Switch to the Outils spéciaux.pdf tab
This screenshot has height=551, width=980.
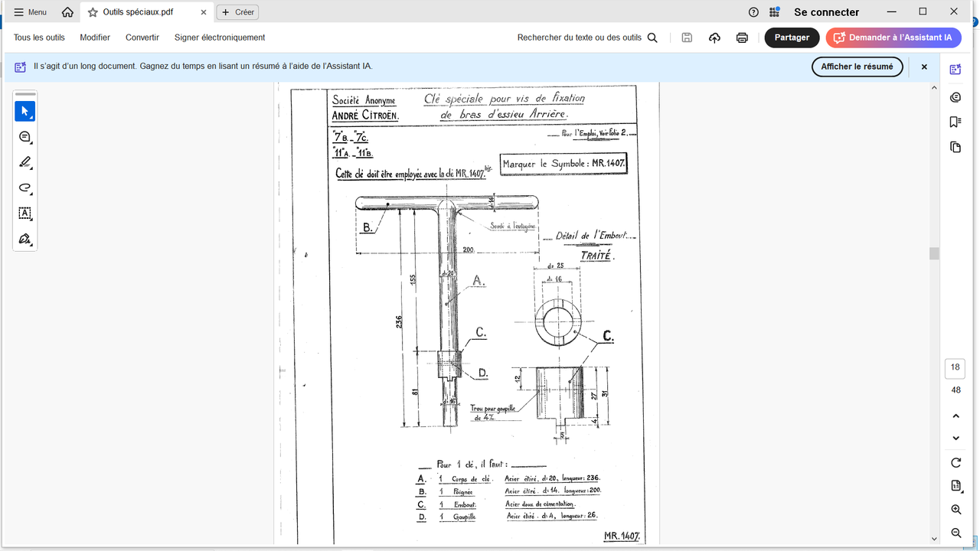pyautogui.click(x=147, y=12)
